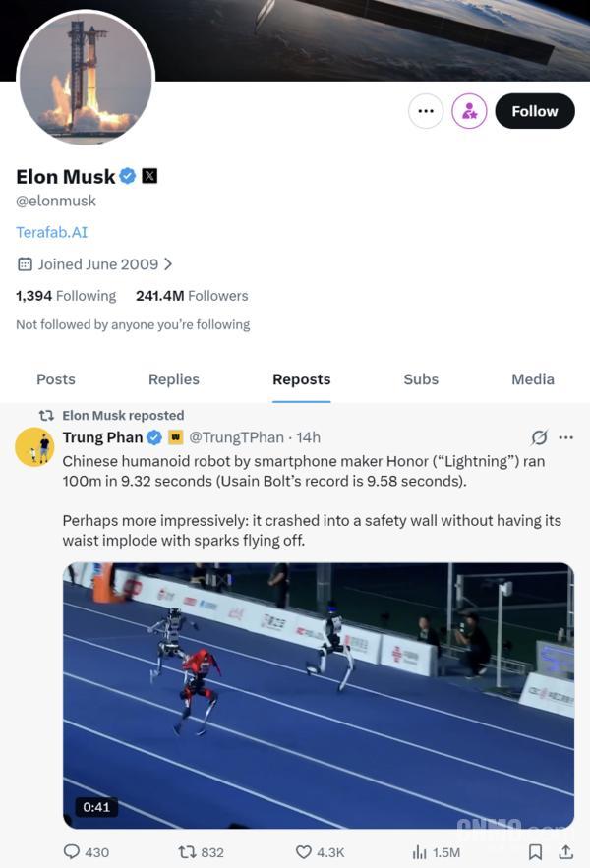The width and height of the screenshot is (590, 868).
Task: Like the post with 4.3K hearts
Action: pos(321,852)
